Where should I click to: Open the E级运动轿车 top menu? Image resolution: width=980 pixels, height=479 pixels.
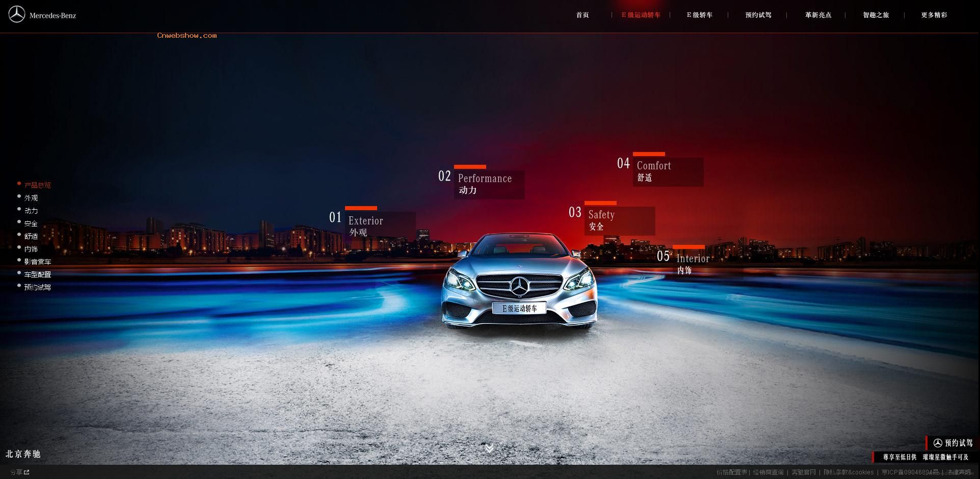[641, 15]
